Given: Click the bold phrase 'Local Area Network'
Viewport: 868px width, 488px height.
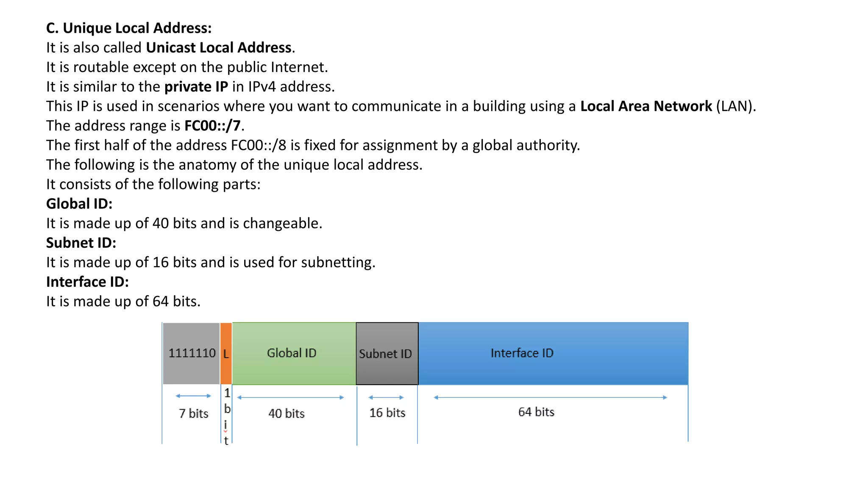Looking at the screenshot, I should pyautogui.click(x=646, y=106).
